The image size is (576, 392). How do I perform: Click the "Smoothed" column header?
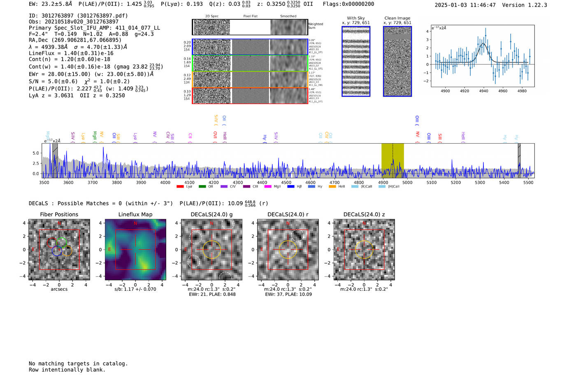[288, 16]
